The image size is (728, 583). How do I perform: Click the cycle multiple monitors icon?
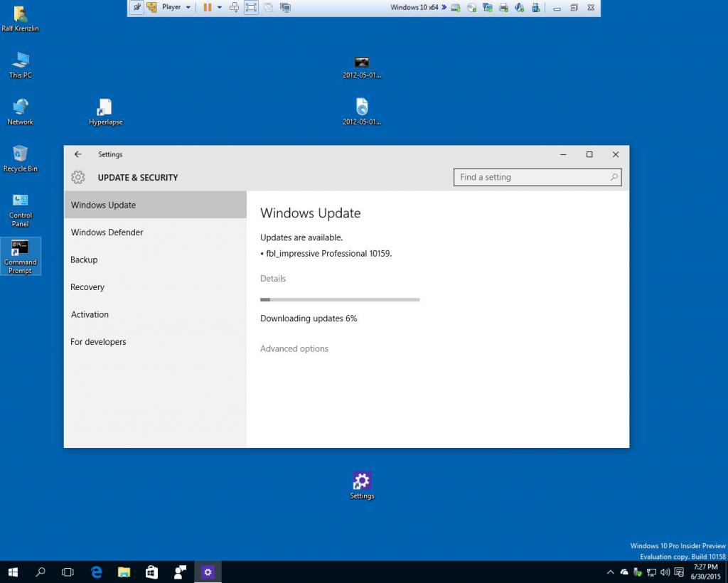pos(286,7)
